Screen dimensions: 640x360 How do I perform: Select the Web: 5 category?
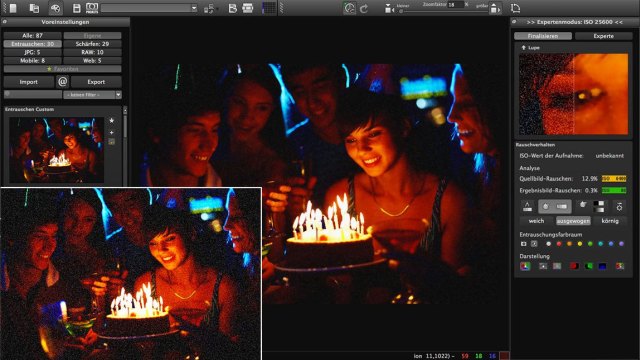pos(92,60)
